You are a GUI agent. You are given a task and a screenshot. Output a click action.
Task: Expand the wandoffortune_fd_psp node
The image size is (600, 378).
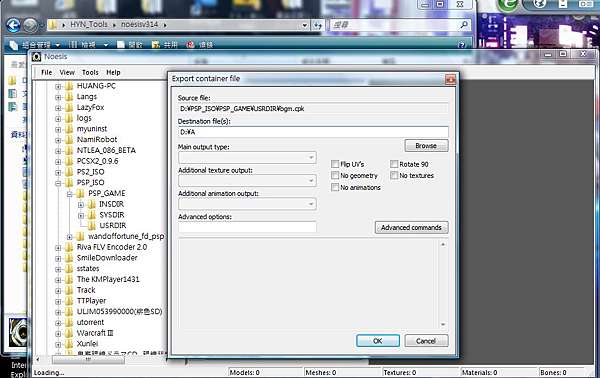click(x=70, y=237)
